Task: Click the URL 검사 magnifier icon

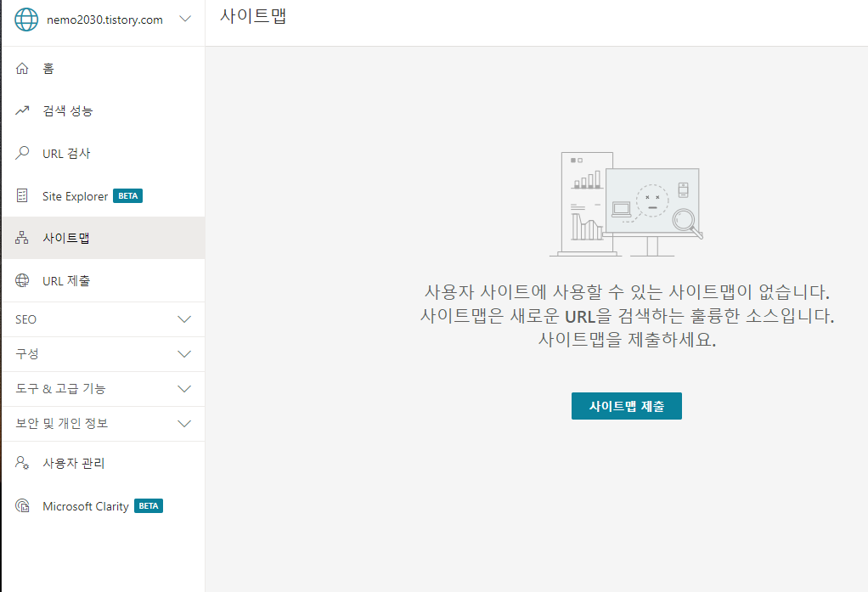Action: pyautogui.click(x=22, y=153)
